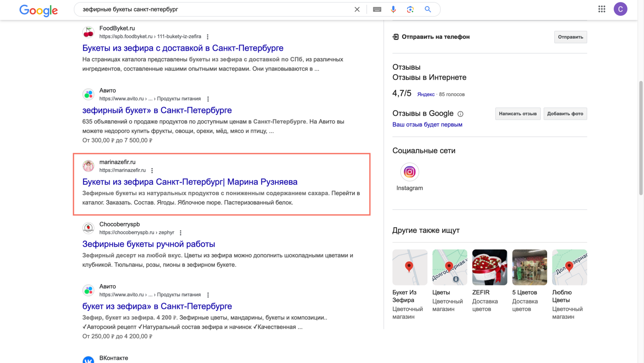This screenshot has width=644, height=363.
Task: Click the Отправить button
Action: pyautogui.click(x=570, y=37)
